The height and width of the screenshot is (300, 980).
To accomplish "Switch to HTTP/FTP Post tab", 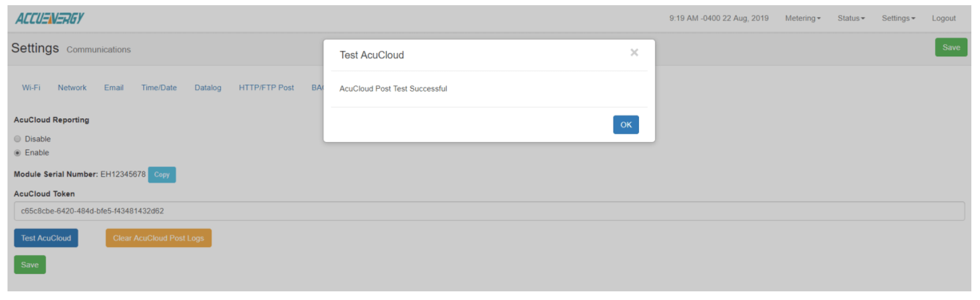I will [x=266, y=88].
